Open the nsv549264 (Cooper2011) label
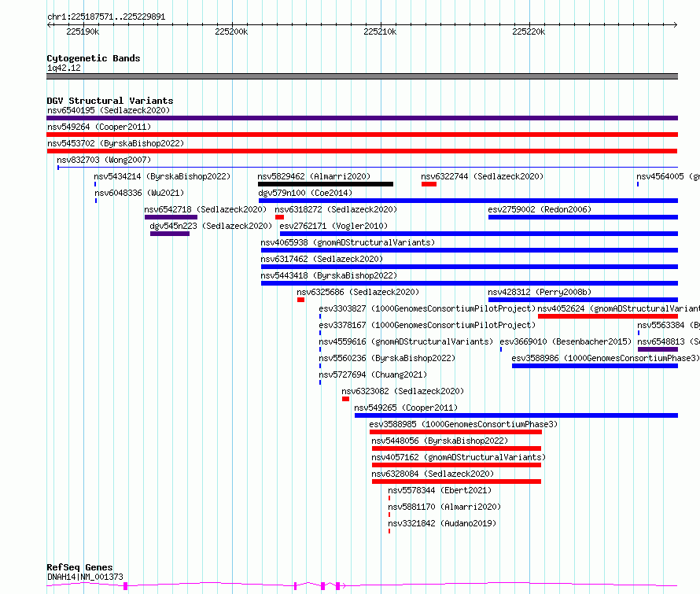This screenshot has height=594, width=700. click(99, 127)
